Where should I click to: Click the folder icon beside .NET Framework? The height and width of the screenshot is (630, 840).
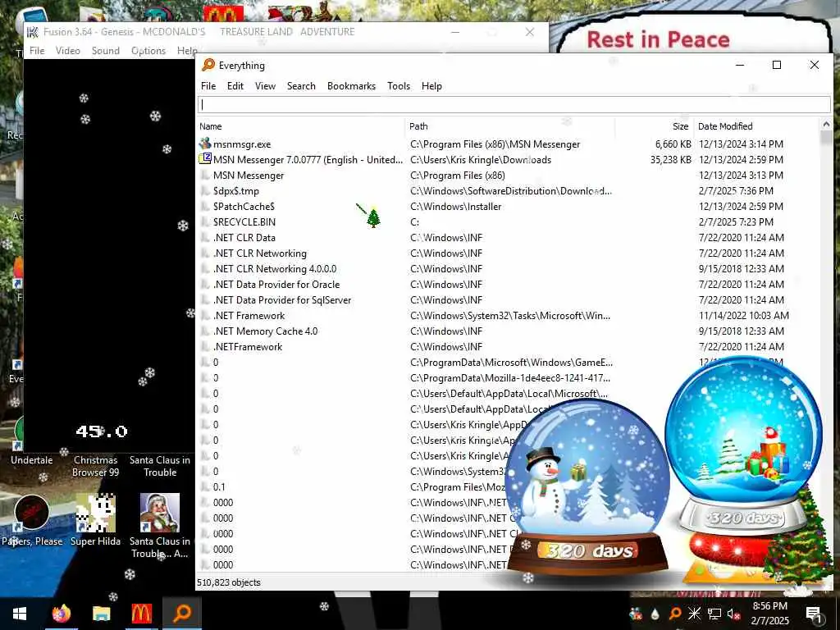coord(204,315)
